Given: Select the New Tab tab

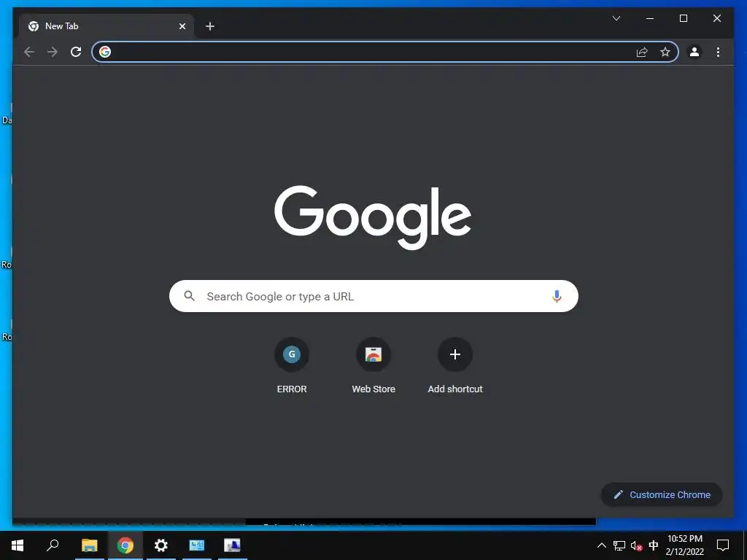Looking at the screenshot, I should 106,26.
